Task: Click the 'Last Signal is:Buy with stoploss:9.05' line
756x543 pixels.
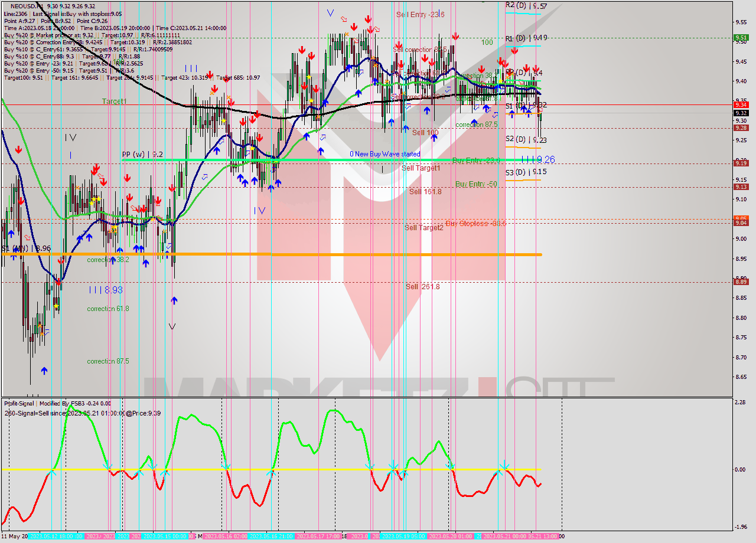Action: point(77,14)
